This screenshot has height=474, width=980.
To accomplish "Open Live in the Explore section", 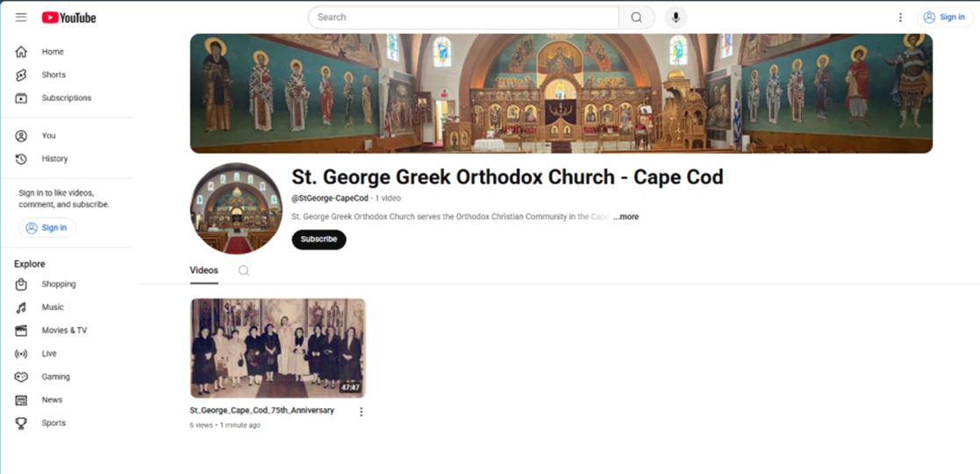I will (x=48, y=354).
